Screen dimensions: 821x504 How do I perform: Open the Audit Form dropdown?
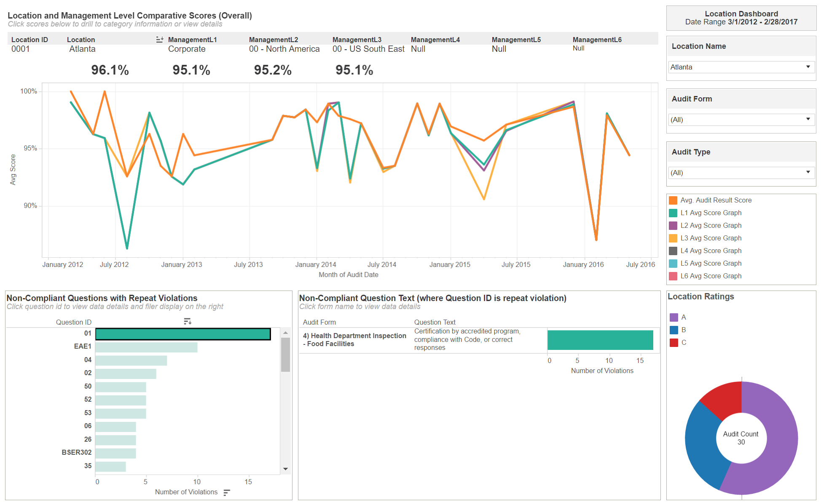(x=741, y=120)
